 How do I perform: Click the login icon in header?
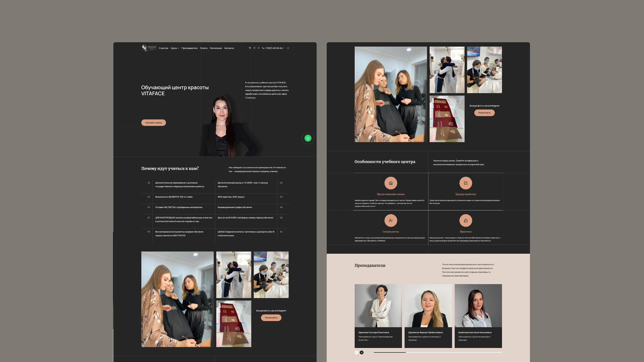[288, 48]
